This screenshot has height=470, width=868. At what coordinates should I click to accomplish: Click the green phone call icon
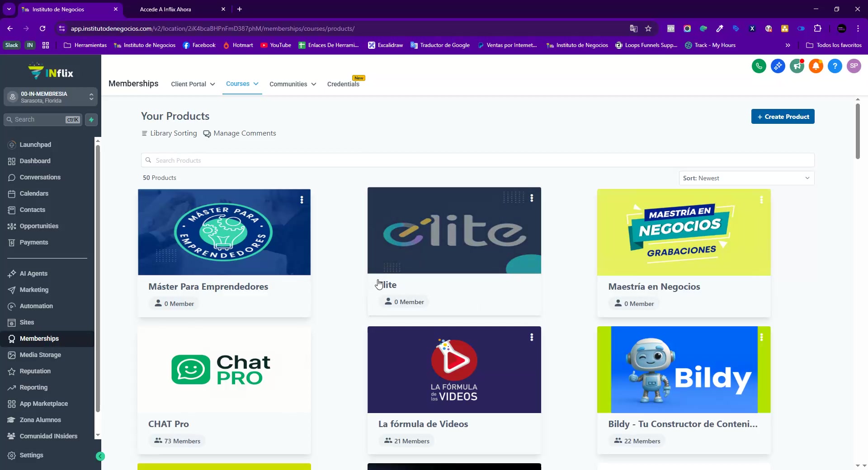coord(759,66)
